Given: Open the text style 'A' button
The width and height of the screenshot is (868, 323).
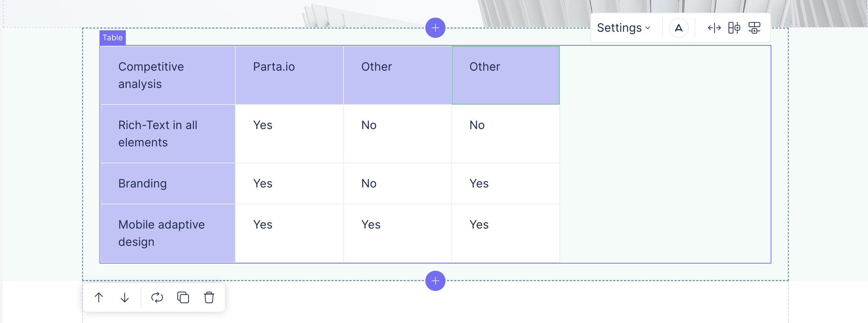Looking at the screenshot, I should coord(679,28).
